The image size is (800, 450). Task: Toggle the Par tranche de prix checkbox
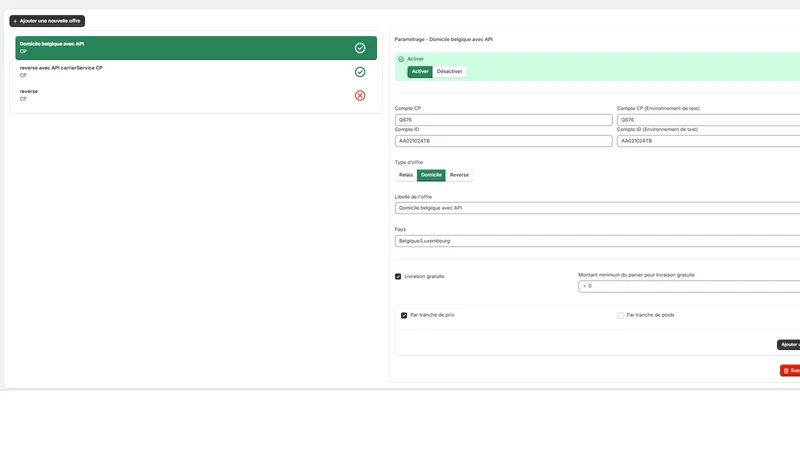(x=404, y=315)
